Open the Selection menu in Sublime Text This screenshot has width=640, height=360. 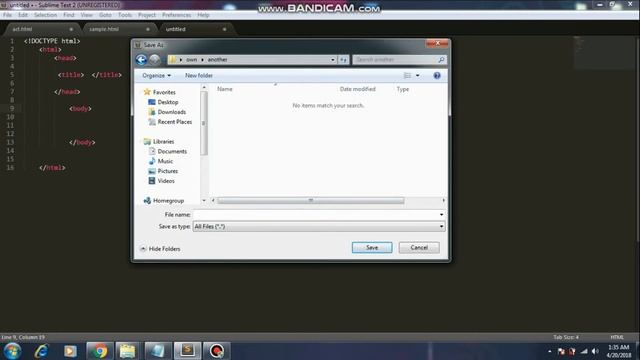[45, 15]
